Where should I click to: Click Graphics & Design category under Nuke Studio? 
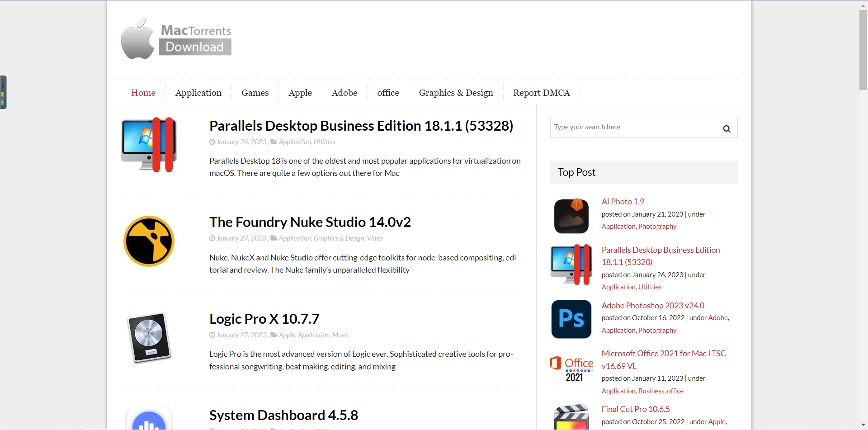[x=339, y=238]
